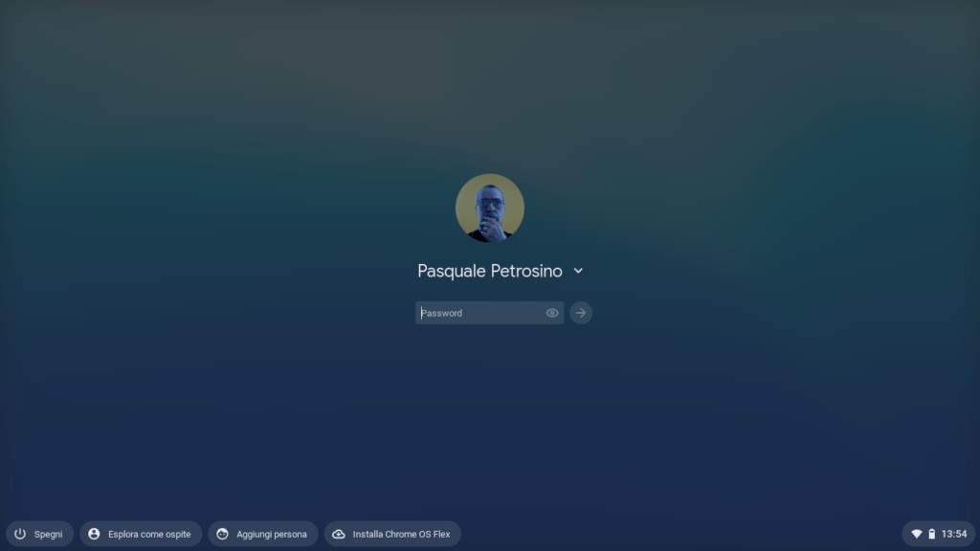Browse as guest via Esplora come ospite
The image size is (980, 551).
click(x=141, y=534)
